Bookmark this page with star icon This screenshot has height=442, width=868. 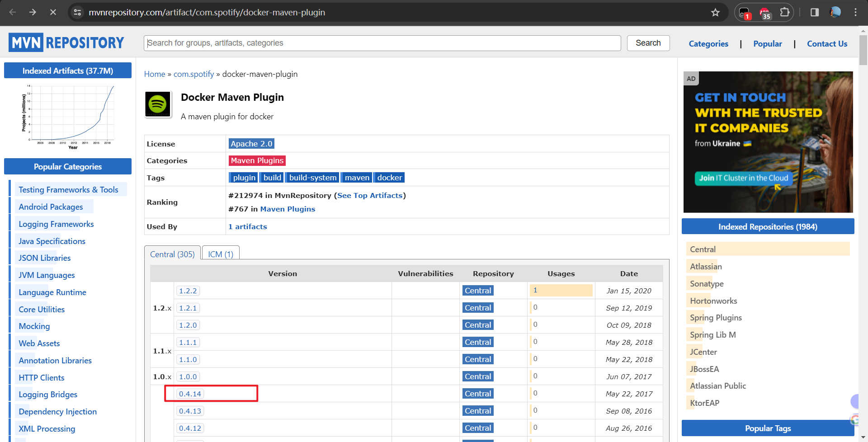tap(715, 12)
